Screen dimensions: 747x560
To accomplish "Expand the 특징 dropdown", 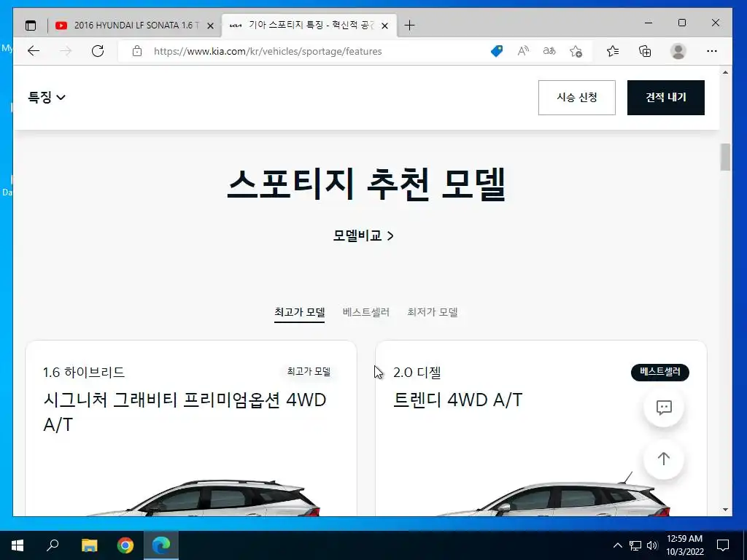I will click(46, 97).
